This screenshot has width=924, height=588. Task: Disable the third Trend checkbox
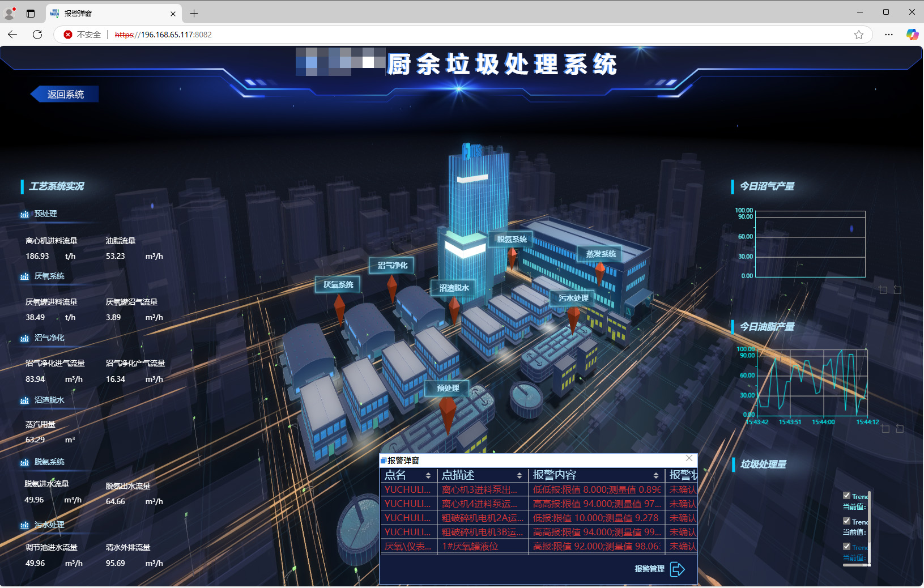pos(846,547)
